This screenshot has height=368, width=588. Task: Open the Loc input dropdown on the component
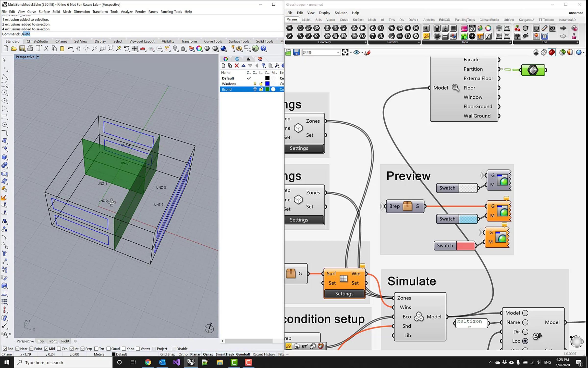(525, 341)
